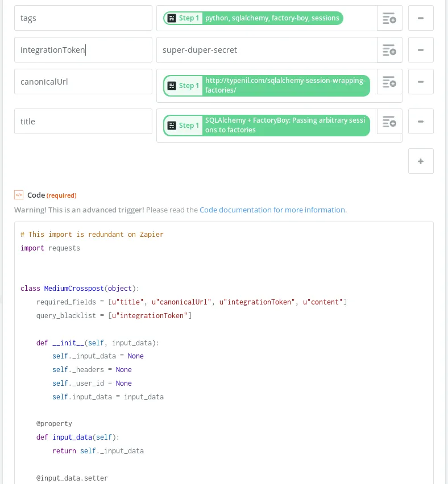Remove the integrationToken input row
This screenshot has width=448, height=484.
421,50
